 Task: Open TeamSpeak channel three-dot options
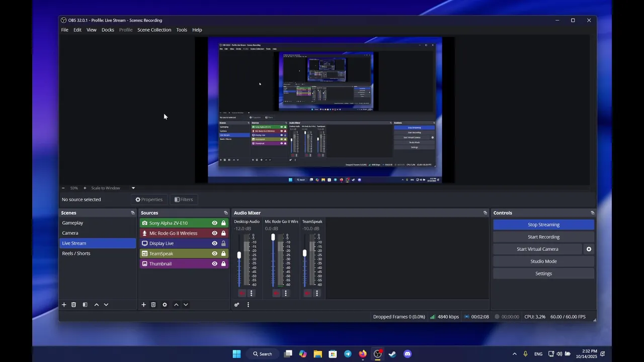(316, 293)
